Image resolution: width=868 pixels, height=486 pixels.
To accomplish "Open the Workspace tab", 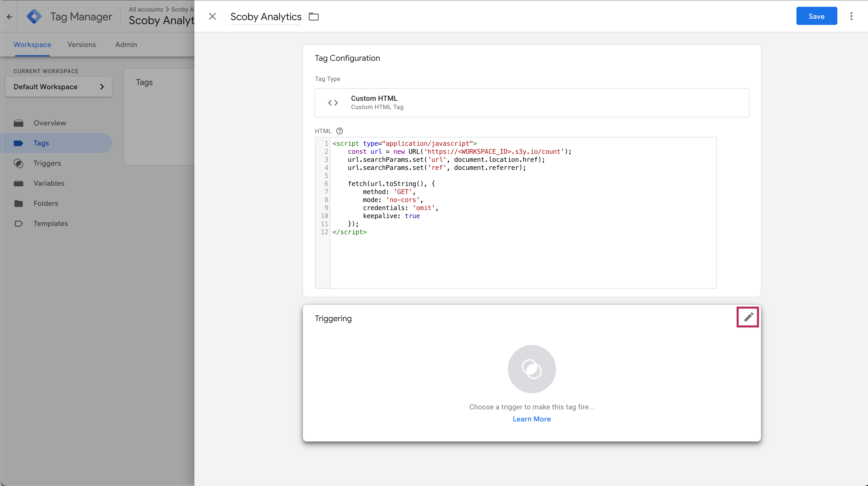I will tap(32, 44).
